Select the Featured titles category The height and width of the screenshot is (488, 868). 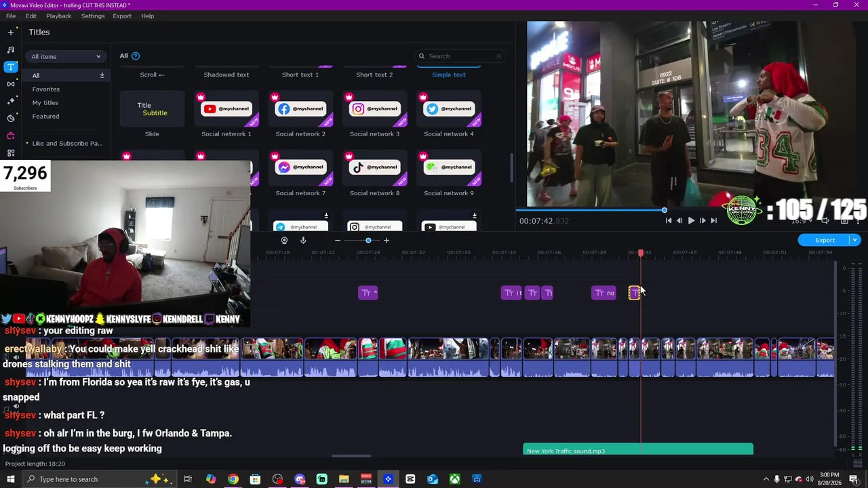tap(45, 117)
